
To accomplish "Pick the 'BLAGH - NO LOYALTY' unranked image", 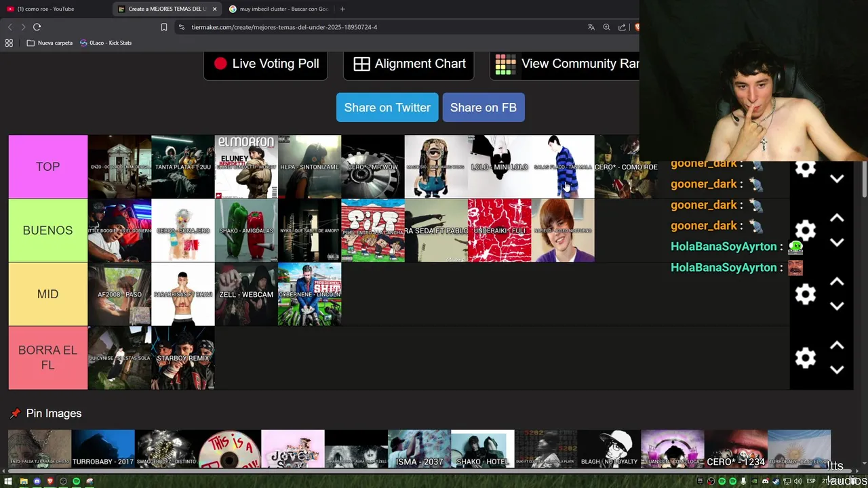I will [x=609, y=449].
